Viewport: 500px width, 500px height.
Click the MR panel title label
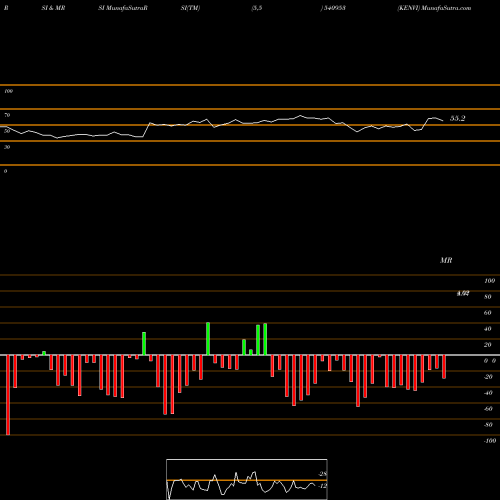(x=446, y=260)
